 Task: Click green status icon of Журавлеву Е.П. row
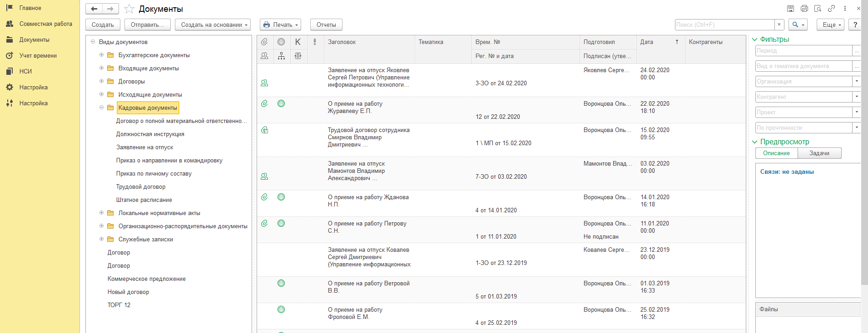pos(281,103)
